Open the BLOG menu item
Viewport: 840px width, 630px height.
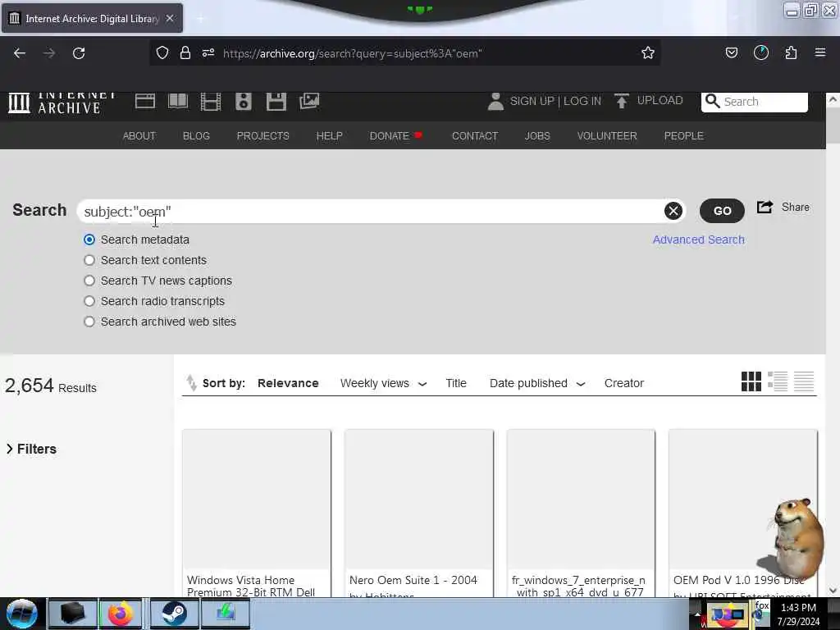coord(196,136)
